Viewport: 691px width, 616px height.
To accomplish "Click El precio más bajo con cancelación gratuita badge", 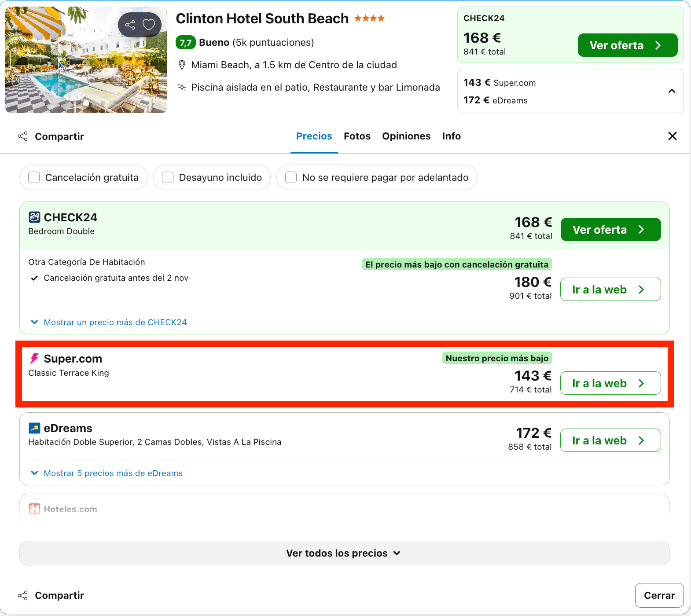I will [457, 264].
